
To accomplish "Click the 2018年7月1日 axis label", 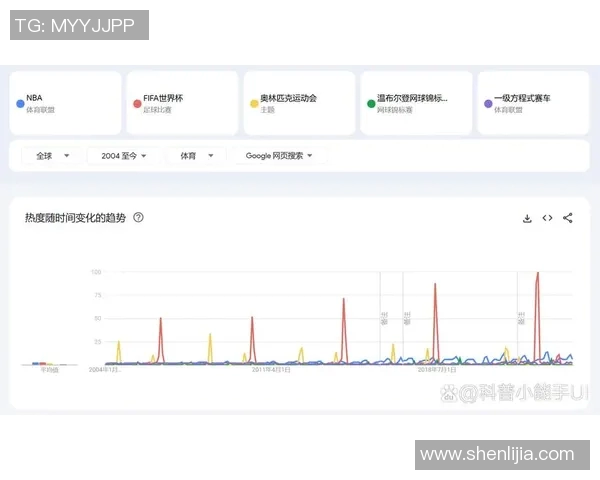I will (437, 370).
